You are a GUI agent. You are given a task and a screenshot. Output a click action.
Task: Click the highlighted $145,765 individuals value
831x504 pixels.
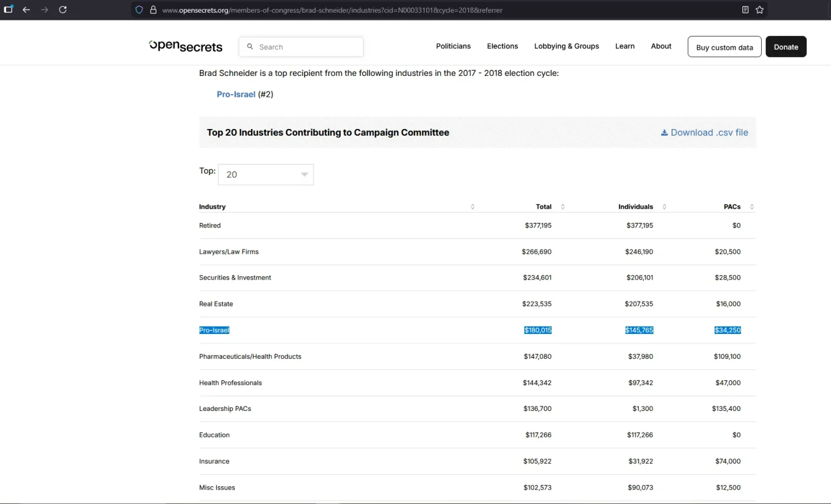coord(639,330)
